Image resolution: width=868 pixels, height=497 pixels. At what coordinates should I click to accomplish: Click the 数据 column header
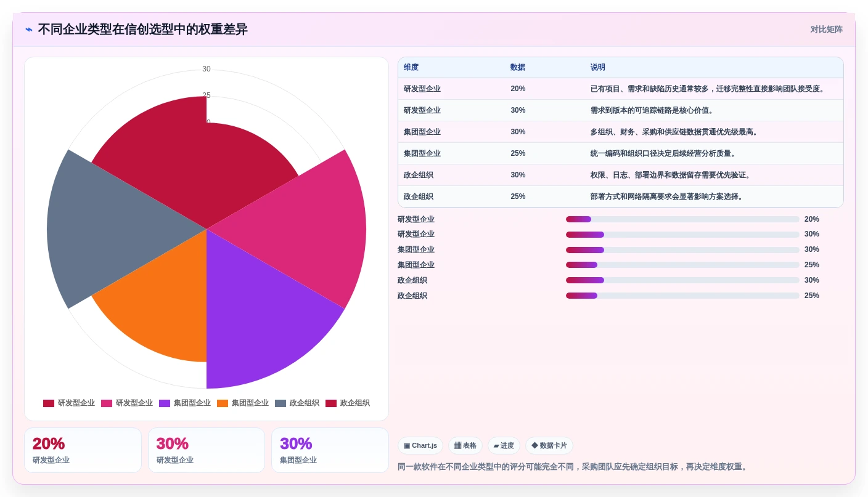click(518, 68)
